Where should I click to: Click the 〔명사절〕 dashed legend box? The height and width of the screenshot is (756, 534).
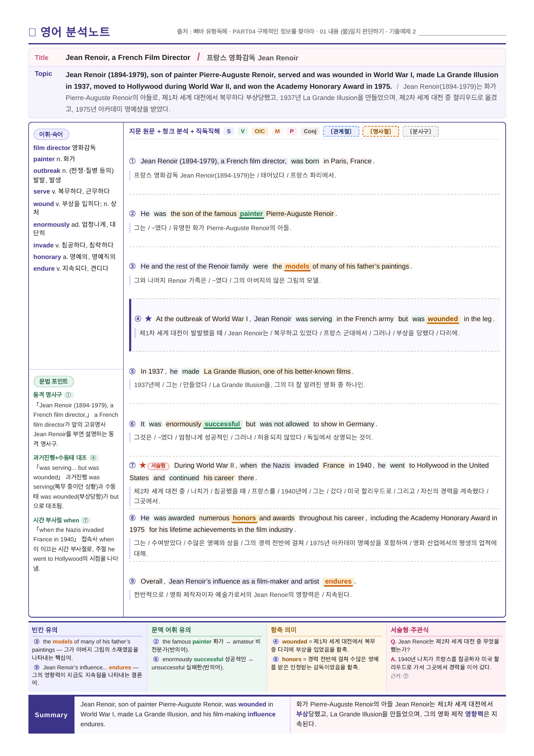click(x=381, y=131)
